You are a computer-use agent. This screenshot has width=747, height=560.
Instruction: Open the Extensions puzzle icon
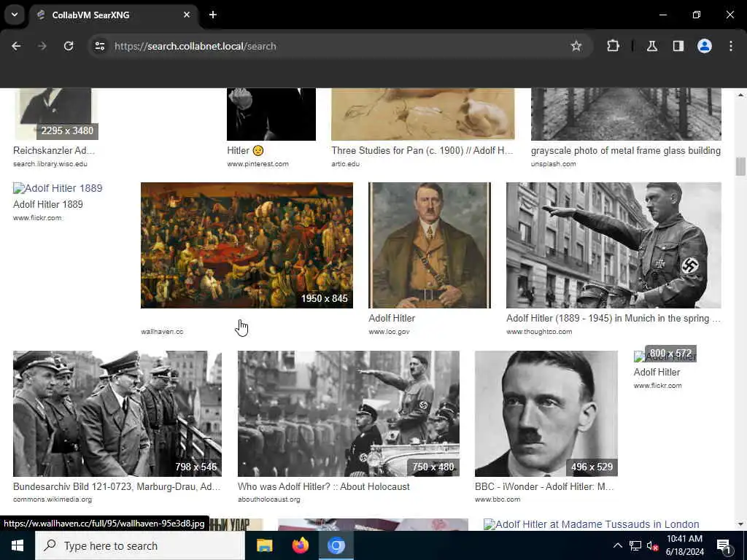coord(613,46)
